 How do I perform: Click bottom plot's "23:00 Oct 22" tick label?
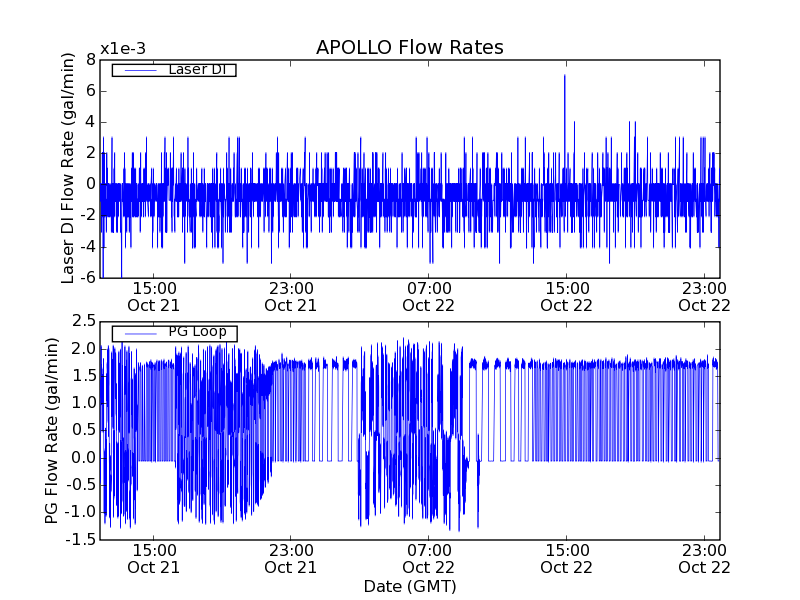tap(705, 558)
